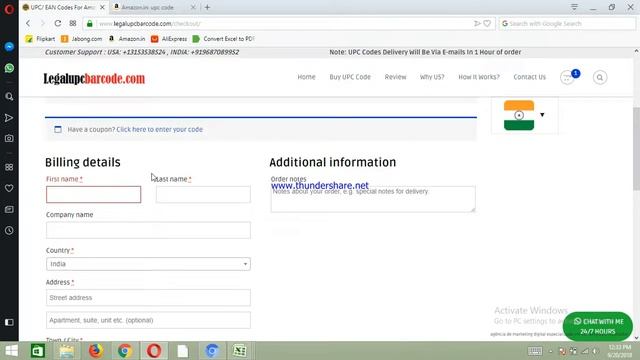
Task: Open Chrome from taskbar
Action: click(125, 351)
